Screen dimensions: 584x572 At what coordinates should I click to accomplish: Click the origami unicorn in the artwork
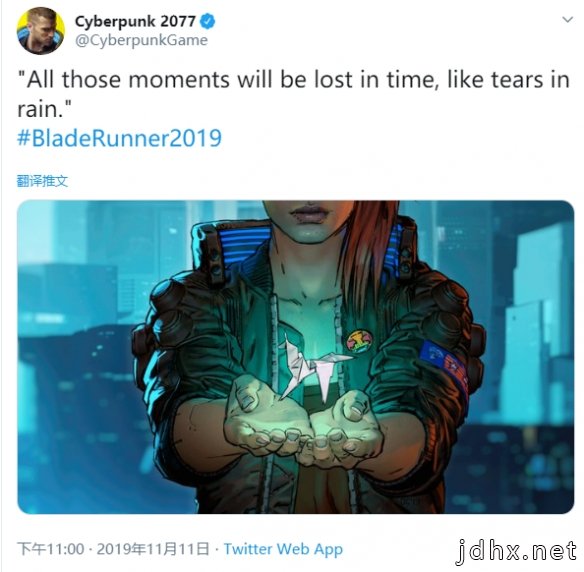(313, 367)
